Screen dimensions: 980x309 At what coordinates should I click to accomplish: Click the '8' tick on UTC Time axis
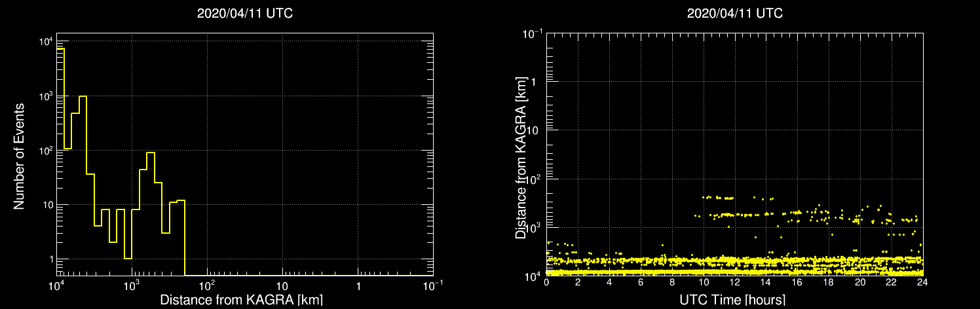(672, 283)
